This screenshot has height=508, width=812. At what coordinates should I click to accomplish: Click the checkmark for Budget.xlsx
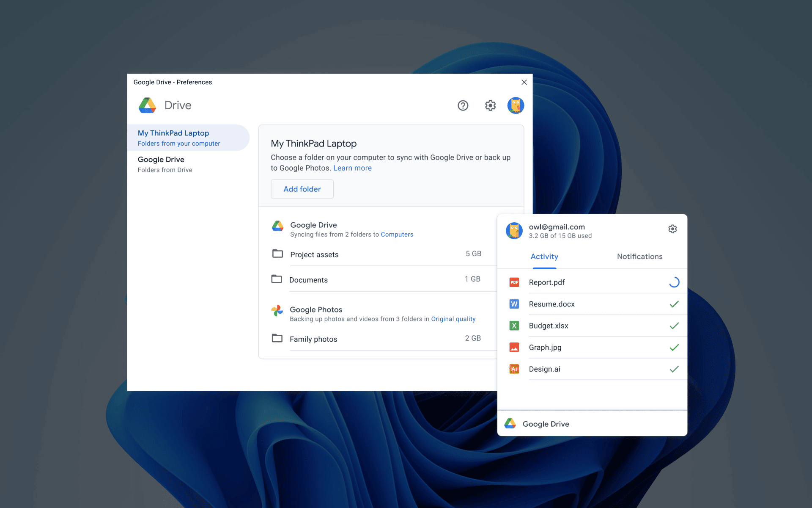674,326
